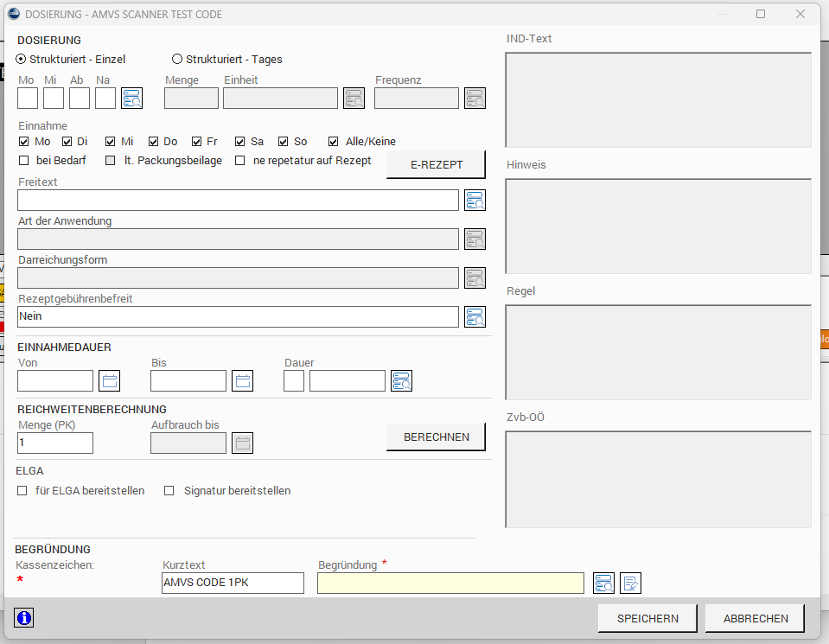Check für ELGA bereitstellen option

pyautogui.click(x=23, y=491)
